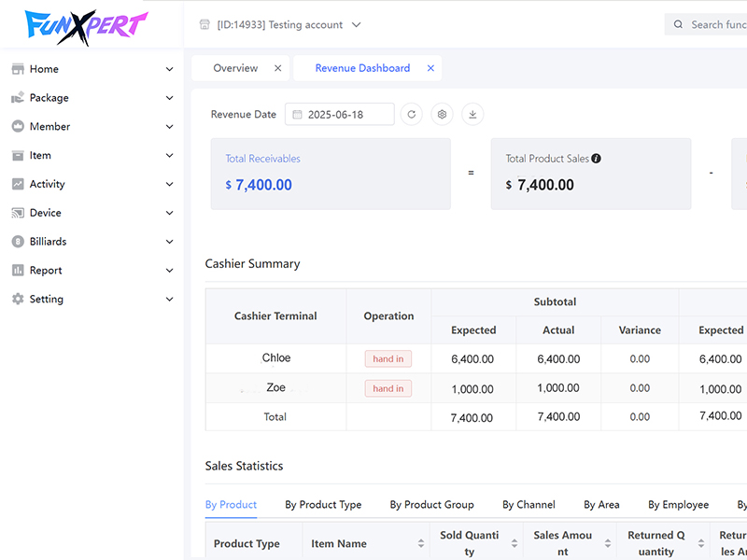
Task: Click the refresh icon beside Revenue Date
Action: (x=411, y=114)
